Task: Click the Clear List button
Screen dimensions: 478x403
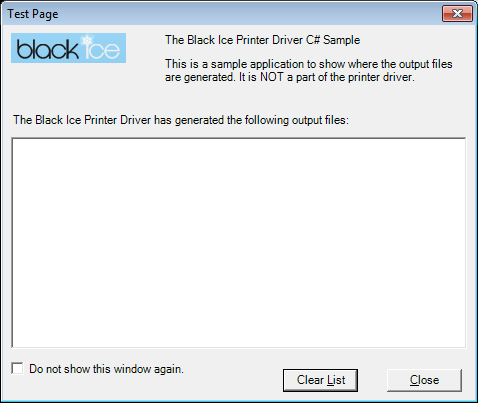Action: 320,380
